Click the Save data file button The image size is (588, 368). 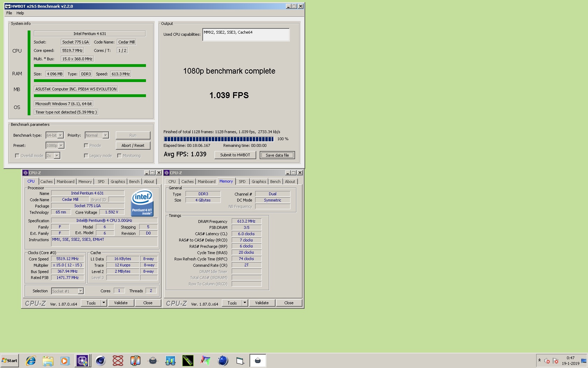(277, 155)
